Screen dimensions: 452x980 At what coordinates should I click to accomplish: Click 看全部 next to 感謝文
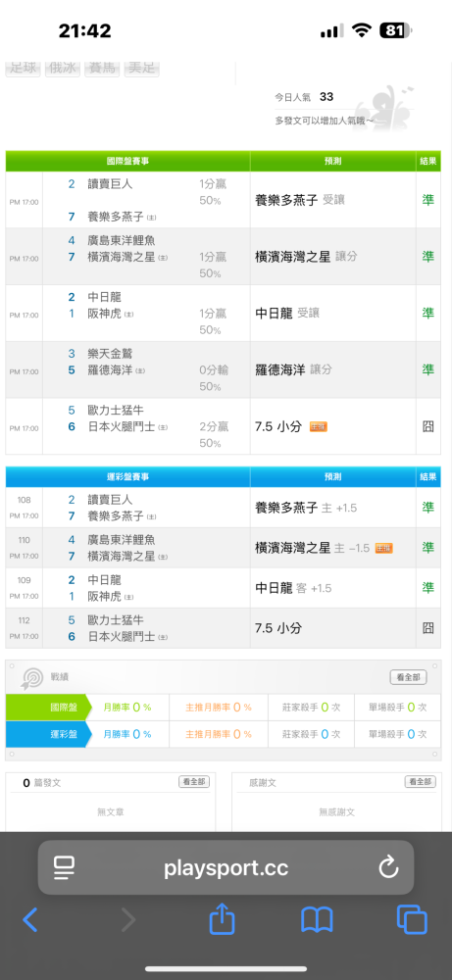pyautogui.click(x=420, y=782)
